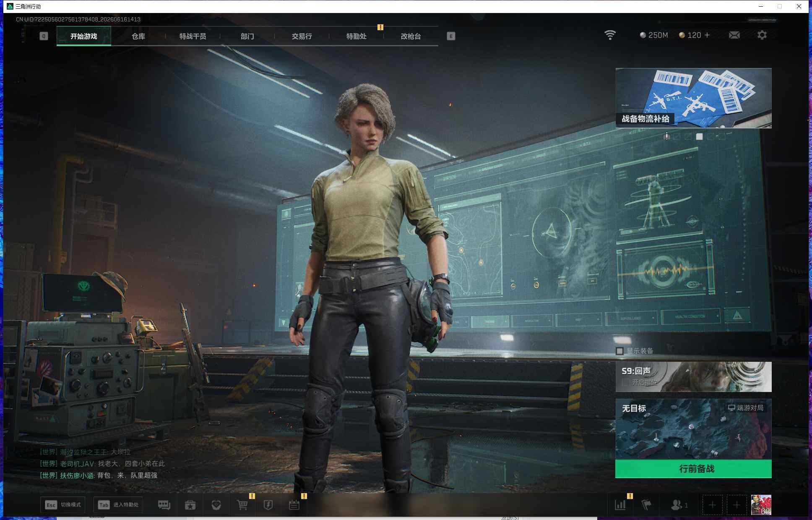Image resolution: width=812 pixels, height=520 pixels.
Task: View the 250M currency balance
Action: point(654,35)
